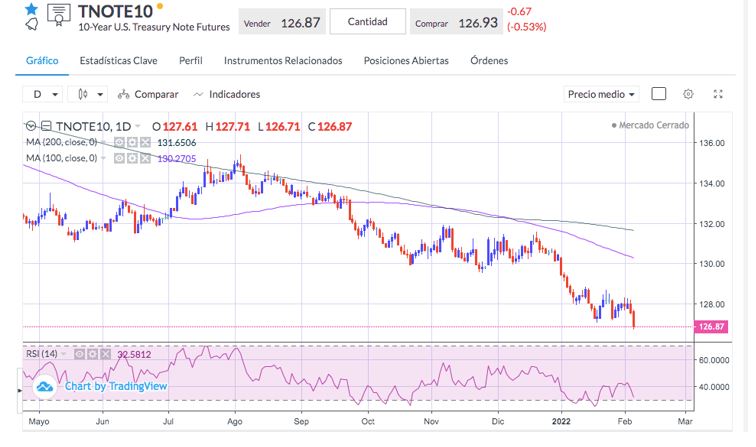Open the candlestick chart type dropdown
756x447 pixels.
coord(89,95)
